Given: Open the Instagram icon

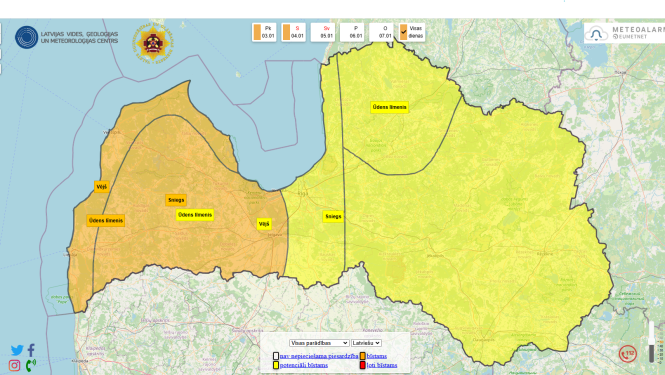Looking at the screenshot, I should (14, 365).
